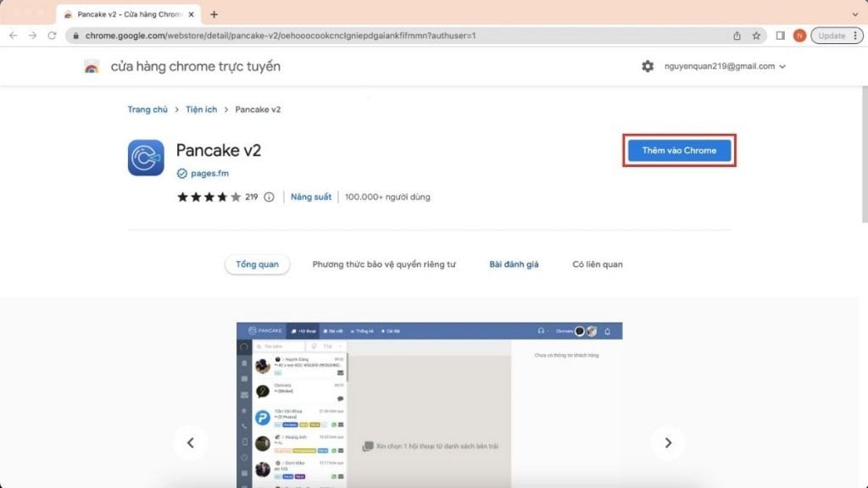868x488 pixels.
Task: Click cửa hàng chrome trực tuyến heading
Action: point(196,66)
